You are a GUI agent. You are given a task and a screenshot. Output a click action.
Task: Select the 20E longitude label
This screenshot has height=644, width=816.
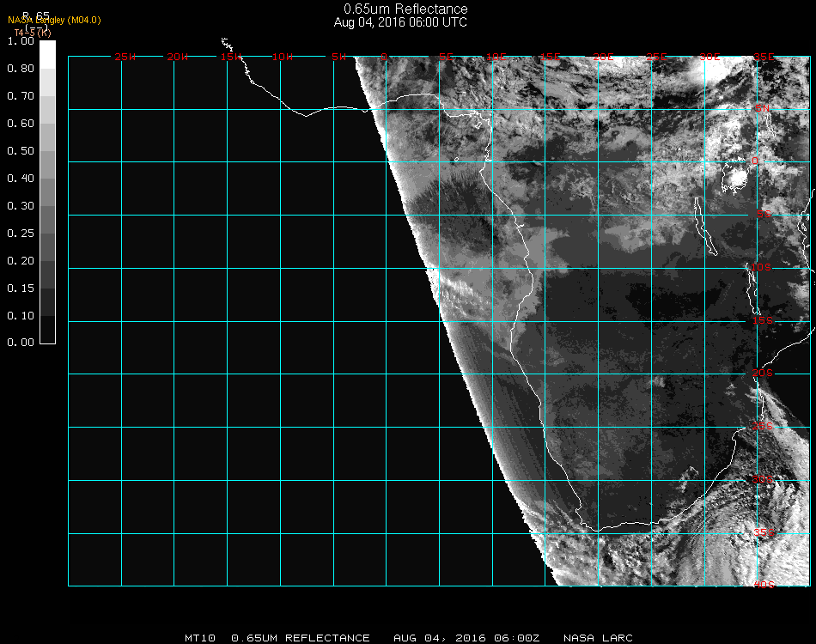pos(603,57)
